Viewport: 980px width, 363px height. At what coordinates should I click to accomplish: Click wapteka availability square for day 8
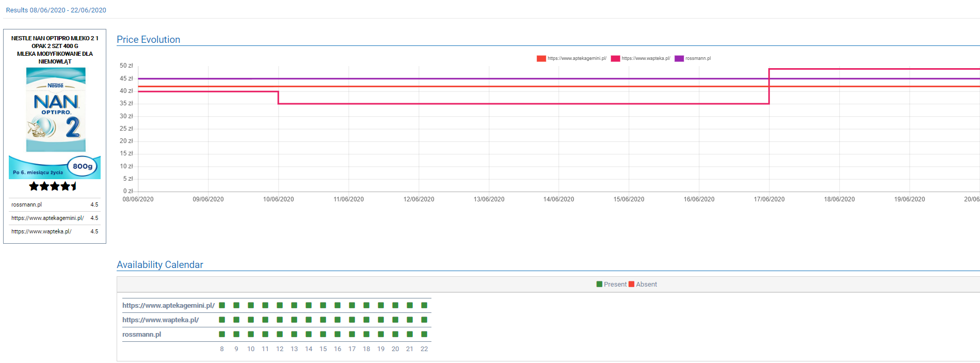coord(222,320)
